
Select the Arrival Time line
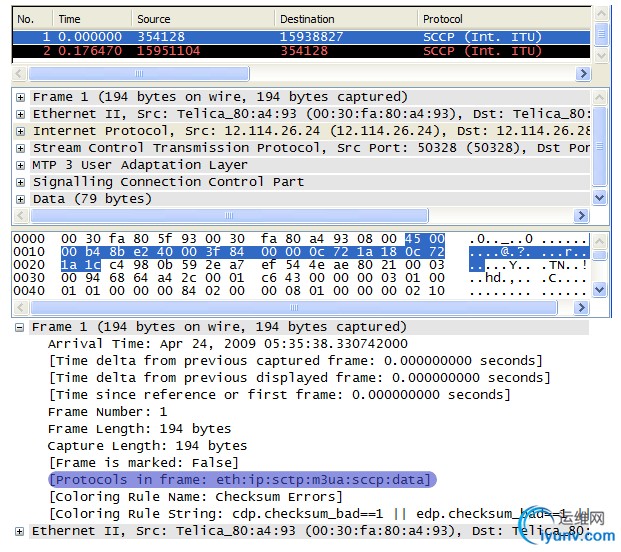pos(228,344)
